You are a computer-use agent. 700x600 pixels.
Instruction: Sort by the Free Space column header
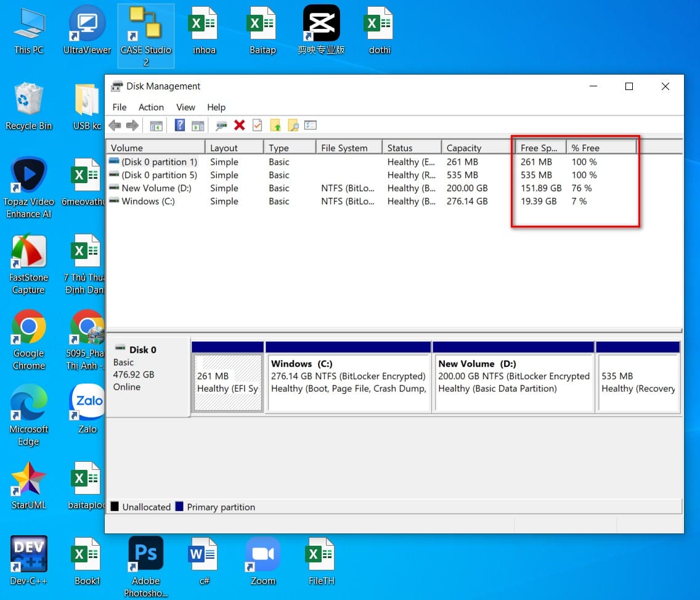pyautogui.click(x=540, y=147)
